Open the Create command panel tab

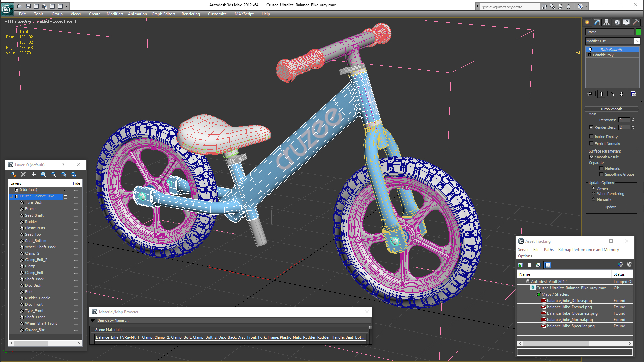tap(587, 22)
